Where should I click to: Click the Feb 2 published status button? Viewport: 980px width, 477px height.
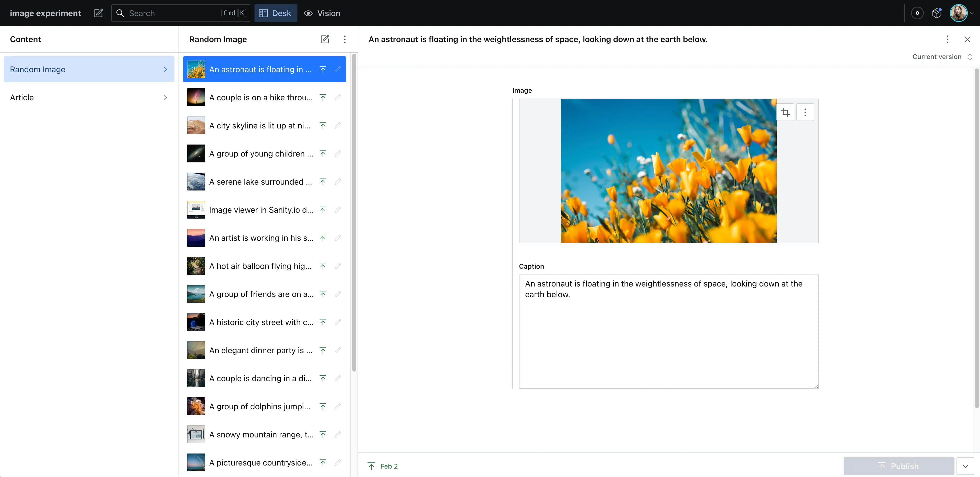(383, 466)
